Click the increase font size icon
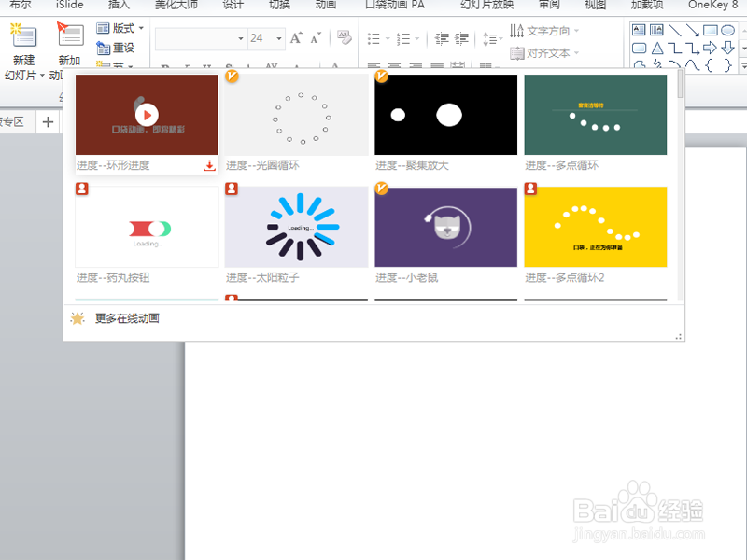Screen dimensions: 747x560 [296, 37]
